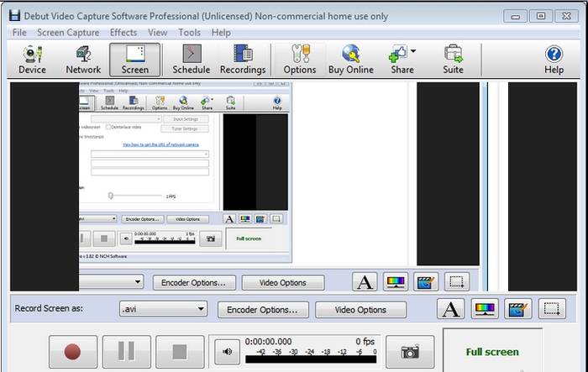This screenshot has width=588, height=372.
Task: Toggle the Screen capture mode button
Action: click(134, 60)
